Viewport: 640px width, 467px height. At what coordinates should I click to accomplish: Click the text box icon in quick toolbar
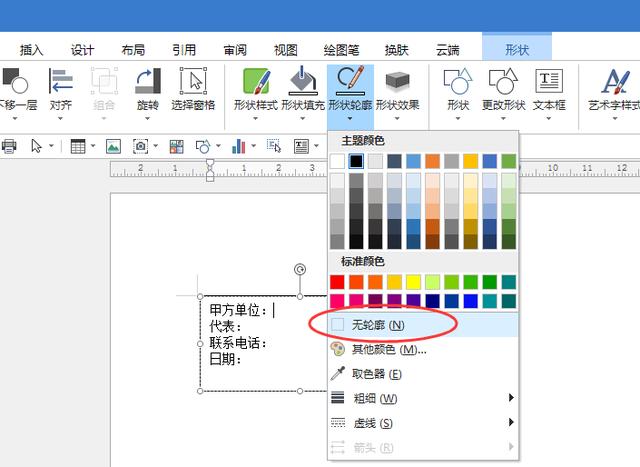[x=301, y=146]
